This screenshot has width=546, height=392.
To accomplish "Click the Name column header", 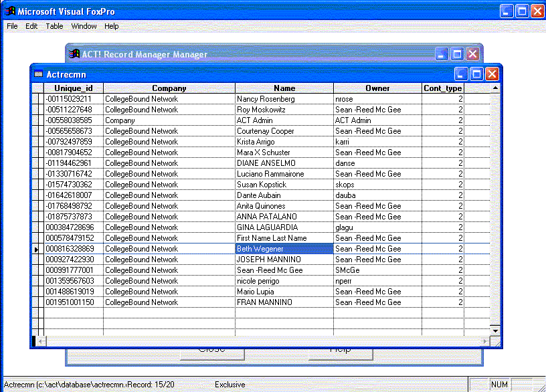I will click(284, 88).
